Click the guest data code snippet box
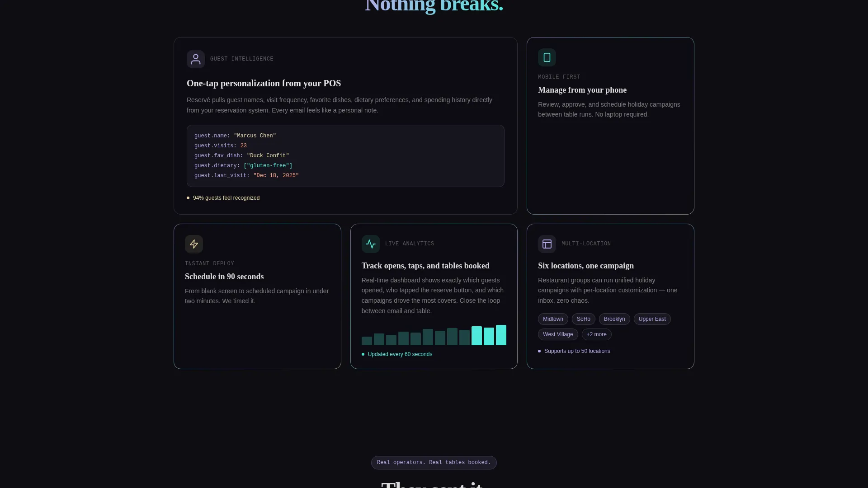Viewport: 868px width, 488px height. click(x=345, y=156)
